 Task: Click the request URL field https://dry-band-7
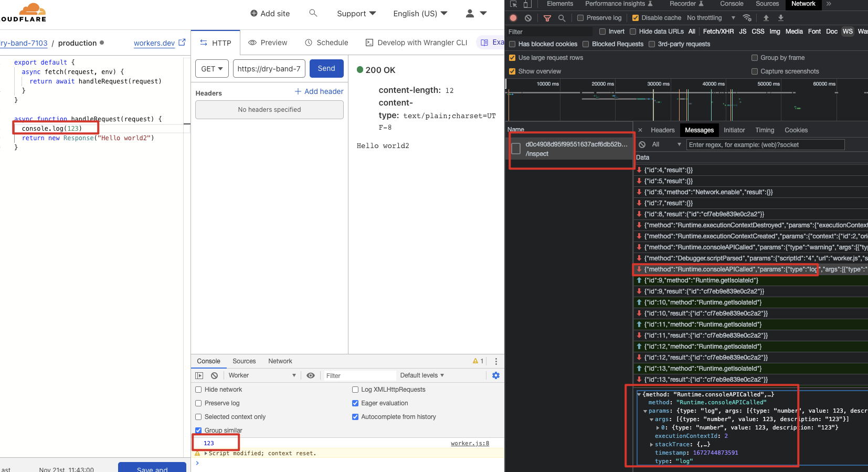[269, 69]
